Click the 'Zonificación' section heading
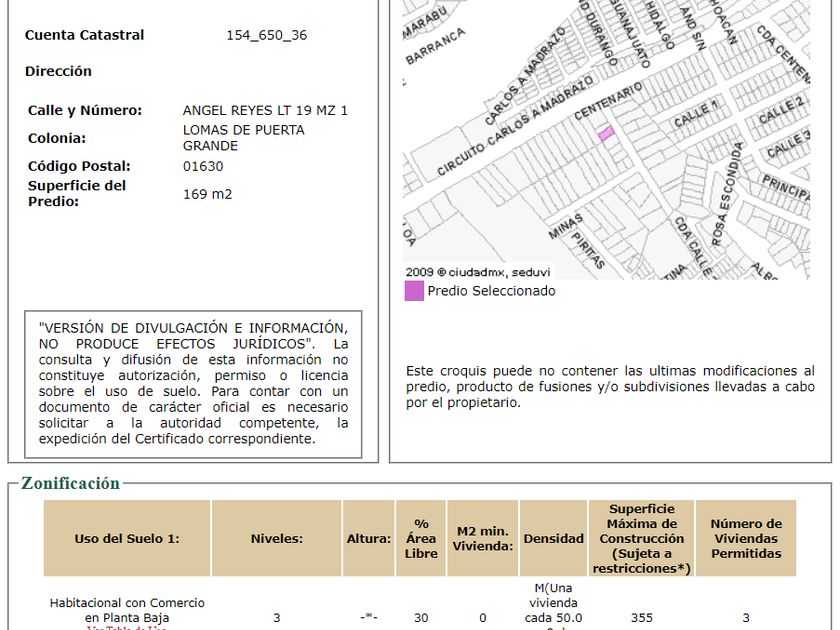The image size is (840, 630). tap(70, 483)
